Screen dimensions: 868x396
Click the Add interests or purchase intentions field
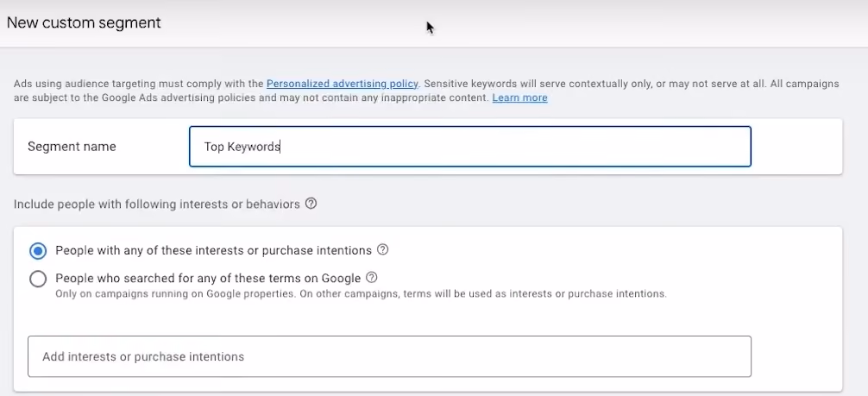tap(389, 356)
